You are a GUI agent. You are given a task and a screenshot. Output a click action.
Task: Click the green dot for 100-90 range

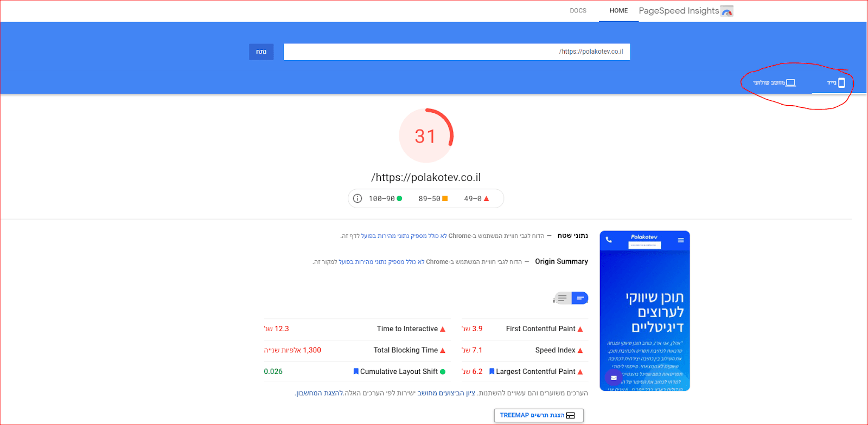[x=399, y=198]
